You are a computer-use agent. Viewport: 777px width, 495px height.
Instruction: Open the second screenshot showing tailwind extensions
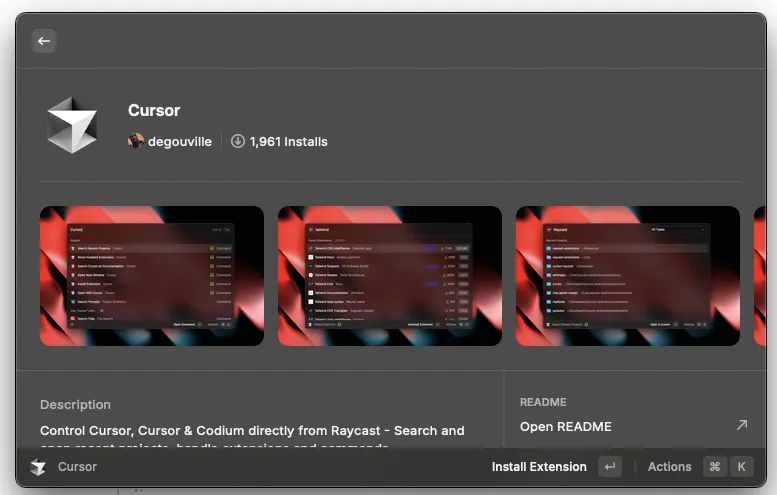[x=389, y=276]
